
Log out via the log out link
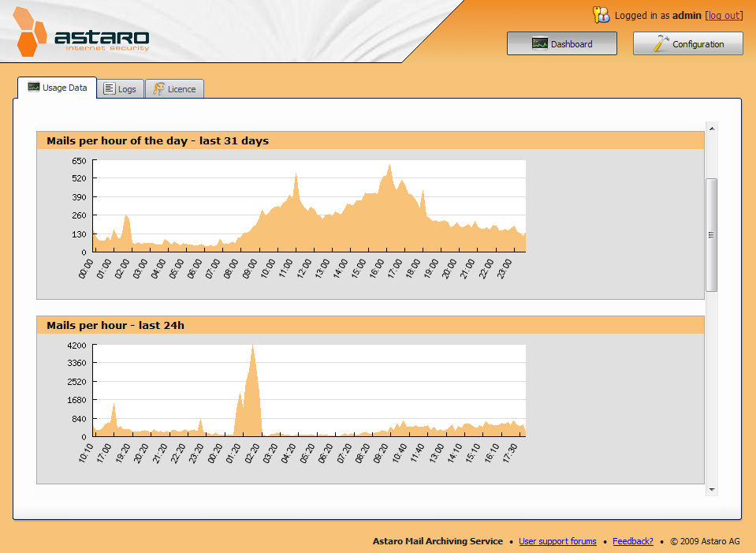pos(724,16)
